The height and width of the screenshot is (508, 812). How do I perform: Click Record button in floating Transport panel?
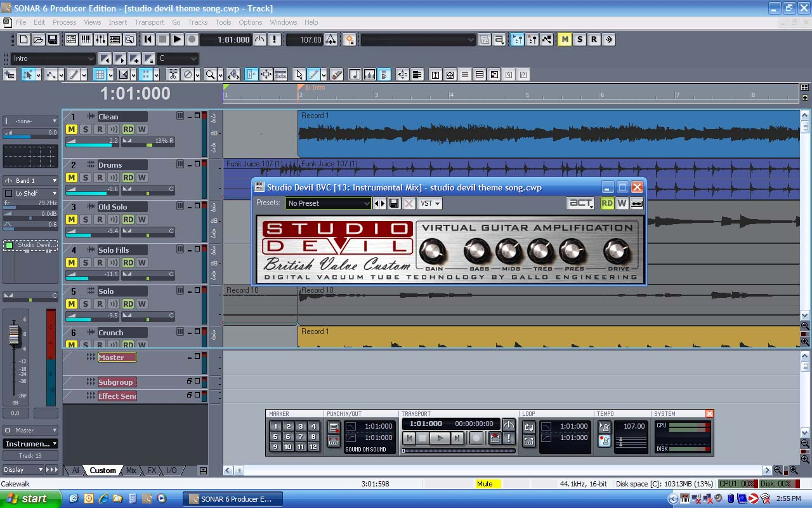(476, 438)
